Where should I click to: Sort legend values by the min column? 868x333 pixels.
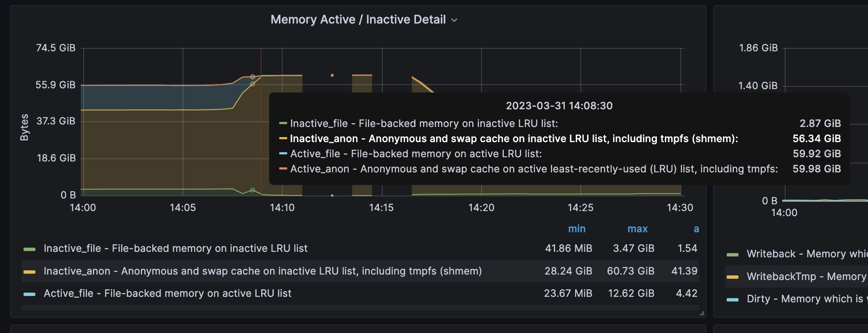point(577,229)
